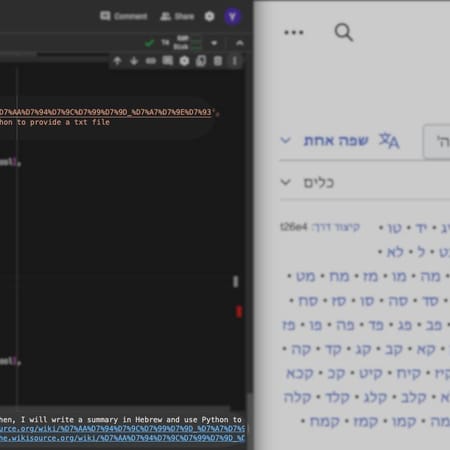Open chapter link קד
Image resolution: width=450 pixels, height=450 pixels.
[333, 350]
